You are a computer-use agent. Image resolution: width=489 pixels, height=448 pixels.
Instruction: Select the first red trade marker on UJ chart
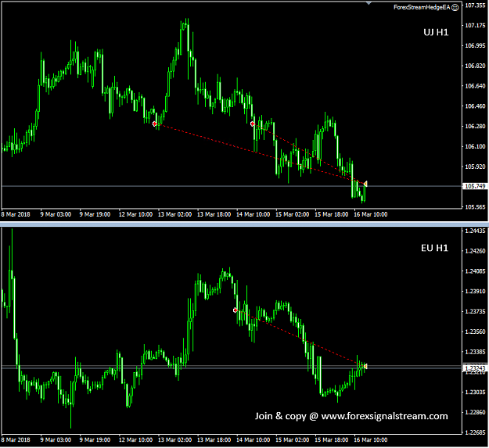154,124
